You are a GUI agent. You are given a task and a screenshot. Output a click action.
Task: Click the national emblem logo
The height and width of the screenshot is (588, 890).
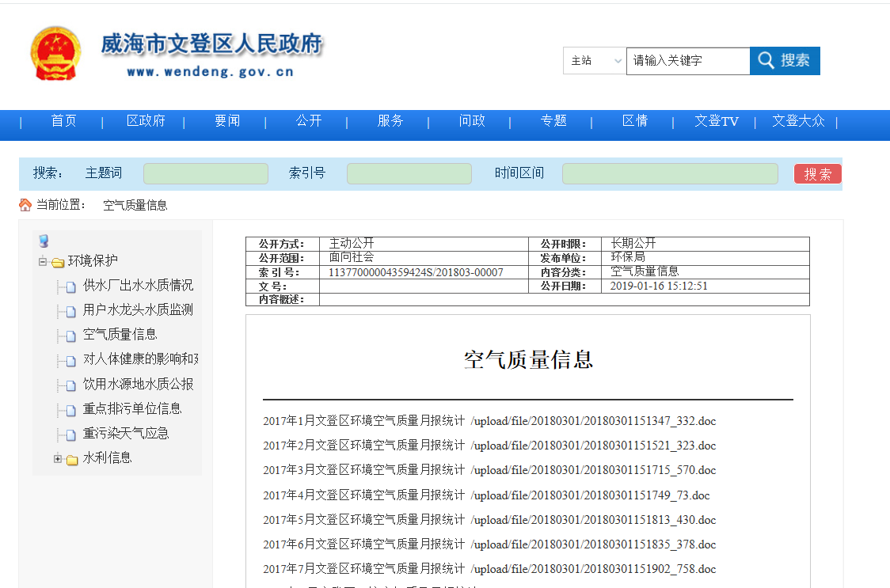[55, 53]
